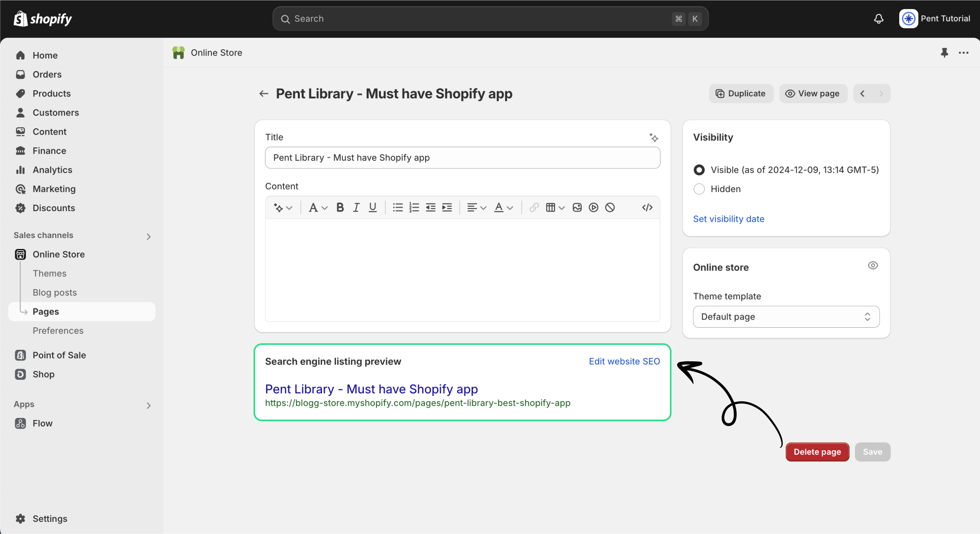Click the Shopify logo
The width and height of the screenshot is (980, 534).
coord(43,19)
